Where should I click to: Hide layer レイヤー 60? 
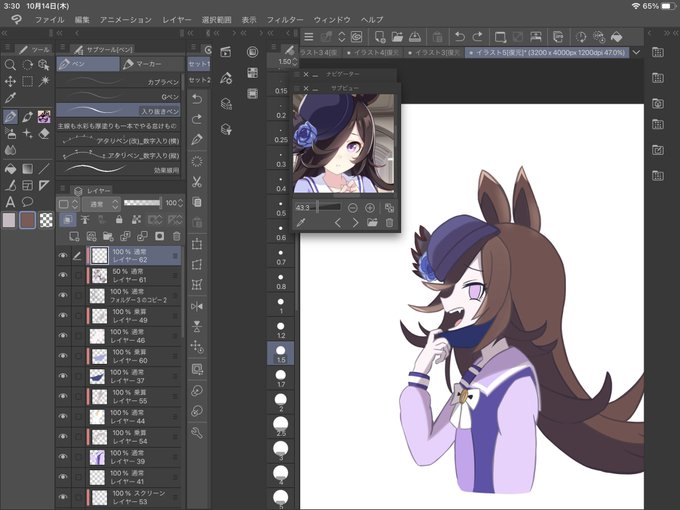pos(63,356)
